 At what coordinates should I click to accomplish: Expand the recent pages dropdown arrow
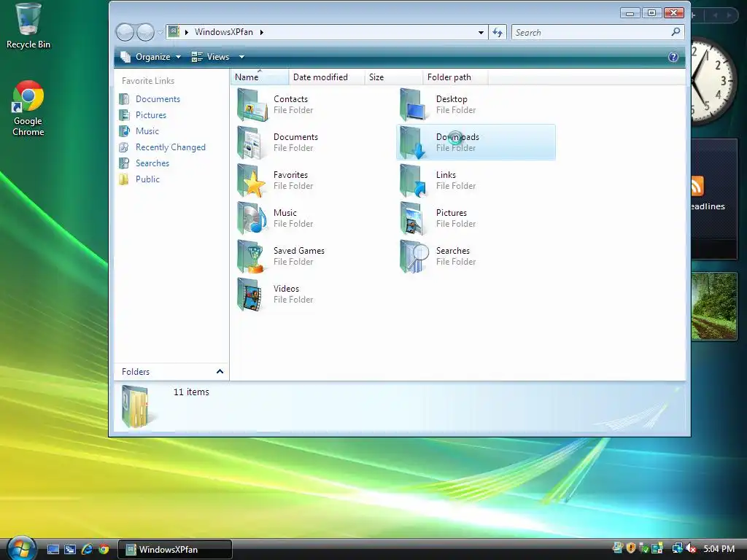pyautogui.click(x=160, y=32)
